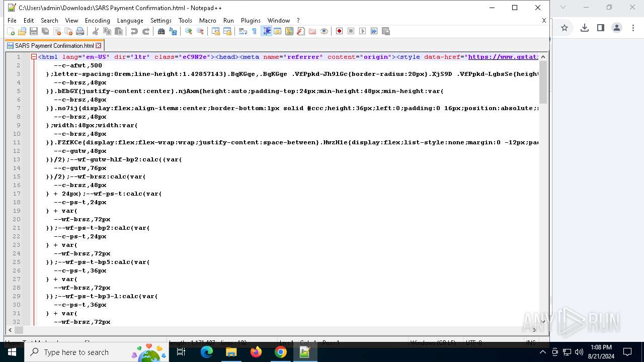644x362 pixels.
Task: Click the Print toolbar icon
Action: 80,31
